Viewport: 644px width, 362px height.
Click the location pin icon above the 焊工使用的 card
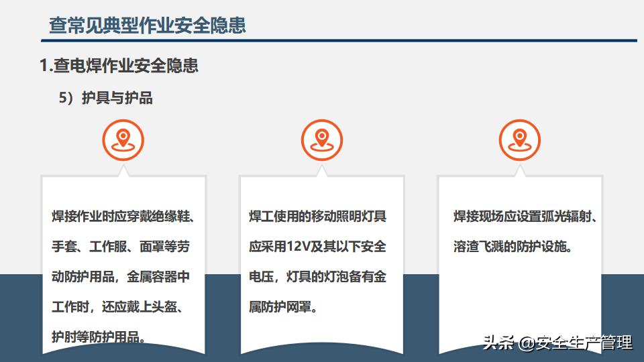[322, 140]
